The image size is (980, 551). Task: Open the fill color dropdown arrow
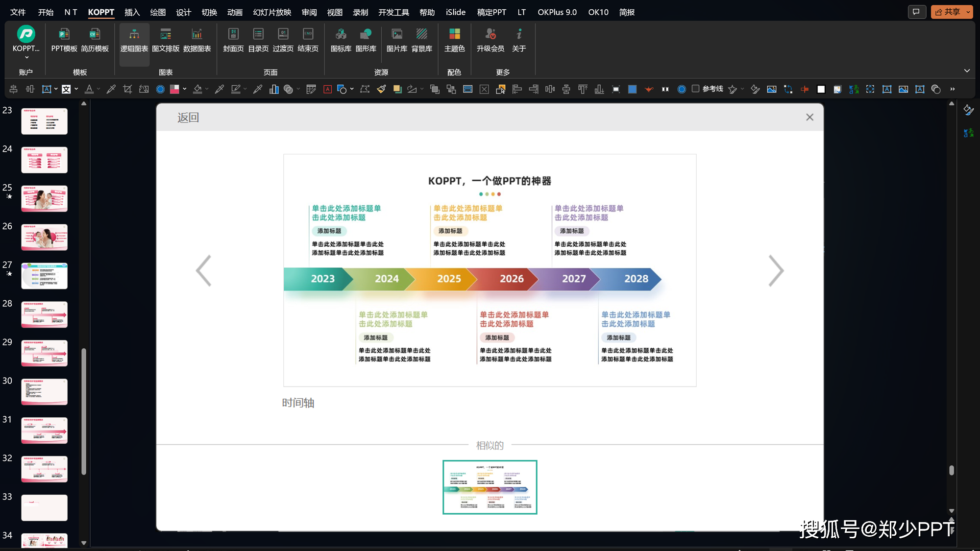pyautogui.click(x=207, y=89)
